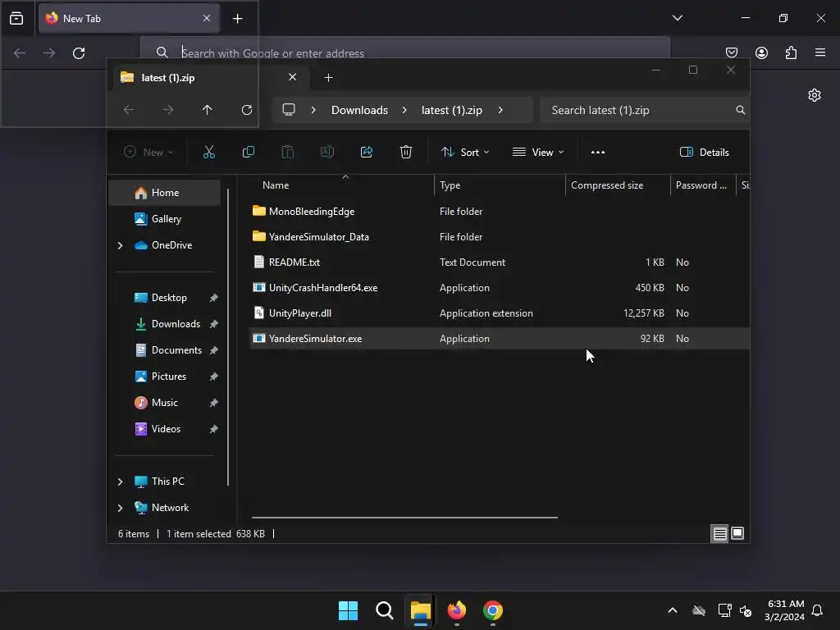
Task: Expand chevron after latest (1).zip breadcrumb
Action: pyautogui.click(x=500, y=110)
